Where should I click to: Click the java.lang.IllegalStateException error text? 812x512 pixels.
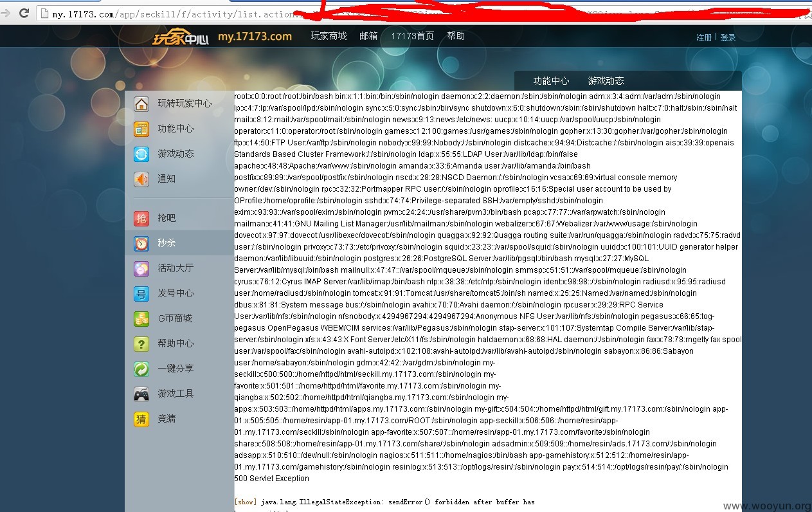[x=397, y=502]
